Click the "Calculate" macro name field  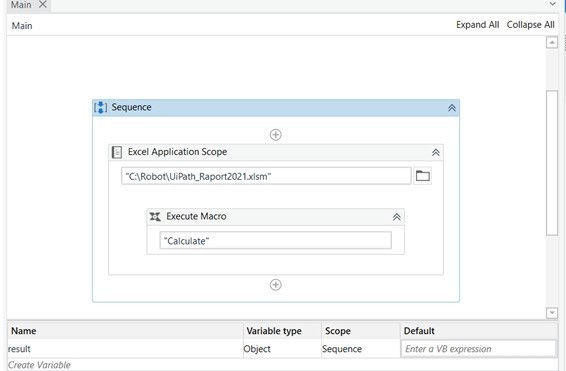click(x=275, y=240)
